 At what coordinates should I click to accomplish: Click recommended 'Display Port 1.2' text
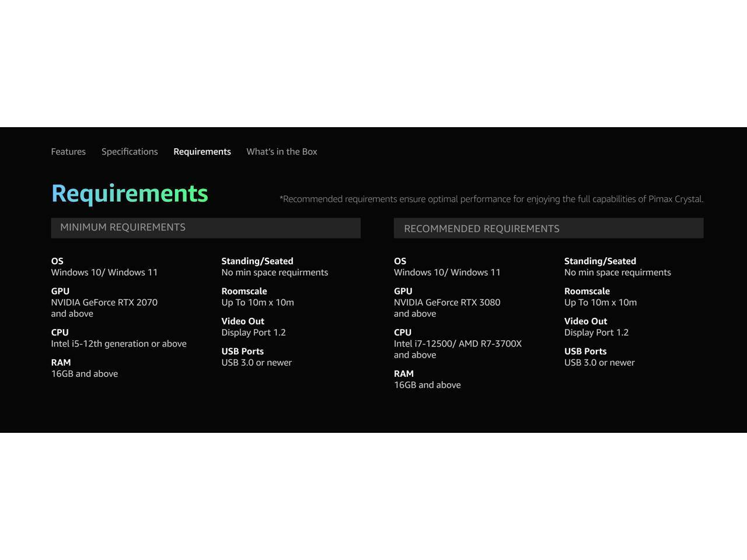596,332
